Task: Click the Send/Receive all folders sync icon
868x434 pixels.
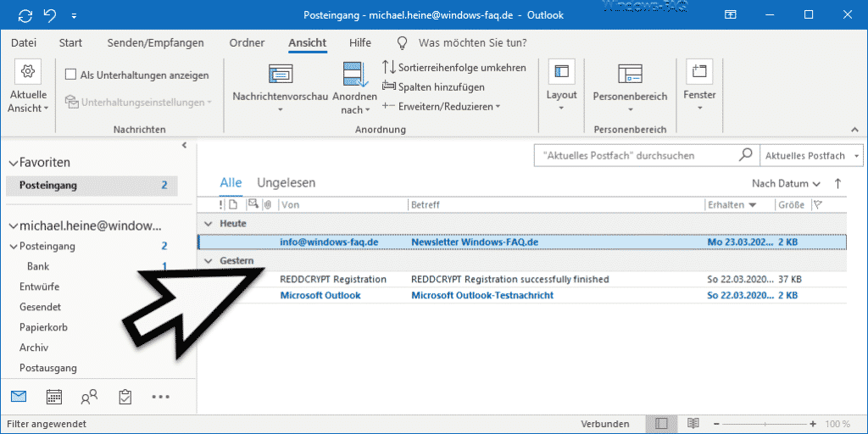Action: tap(25, 15)
